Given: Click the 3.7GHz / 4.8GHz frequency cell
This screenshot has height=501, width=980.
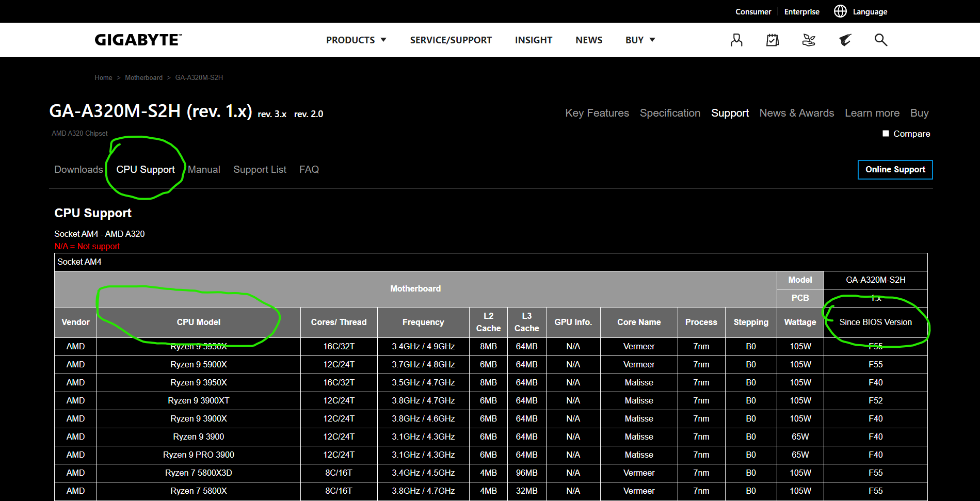Looking at the screenshot, I should (x=423, y=365).
